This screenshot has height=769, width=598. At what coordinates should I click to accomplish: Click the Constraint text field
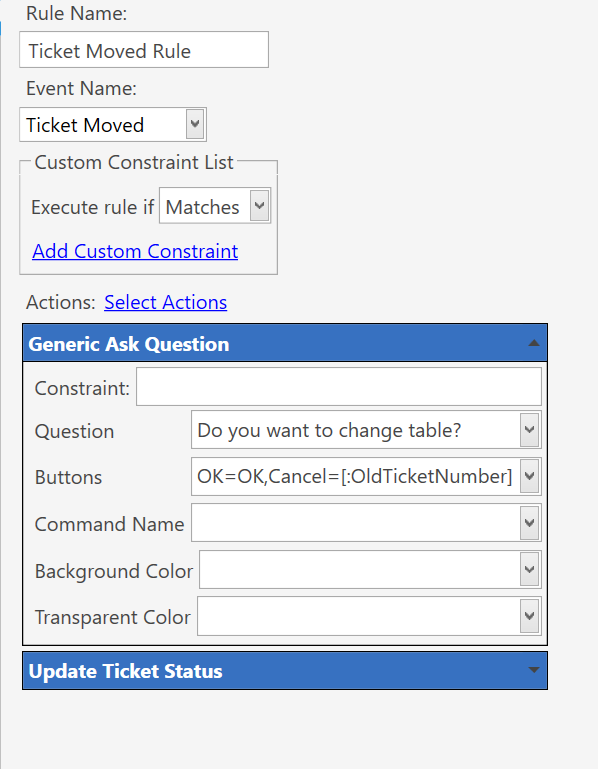point(338,387)
